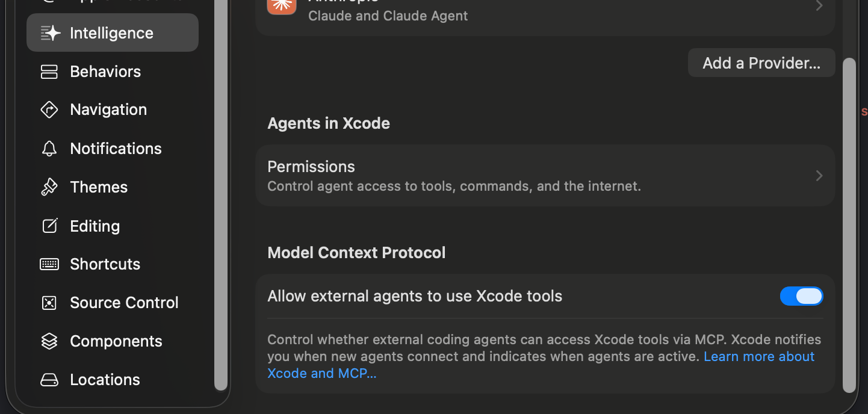Select the Navigation diamond icon

tap(49, 110)
